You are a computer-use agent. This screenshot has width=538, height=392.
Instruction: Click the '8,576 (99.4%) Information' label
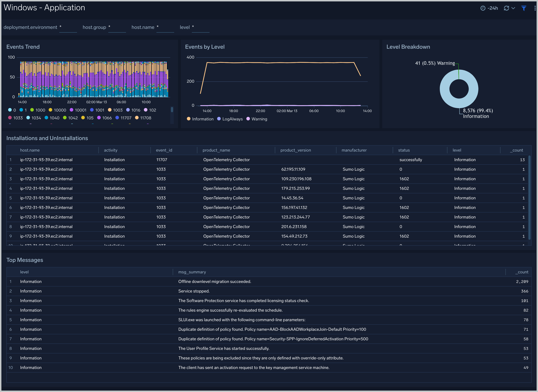[x=478, y=113]
